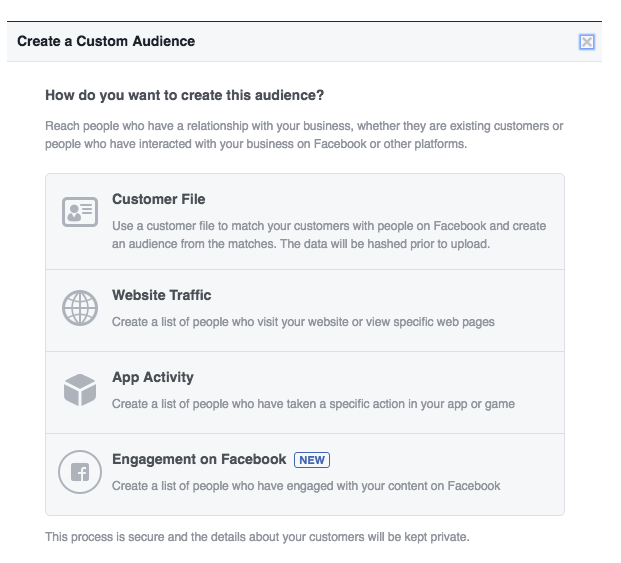Click the Engagement on Facebook logo icon
This screenshot has width=621, height=563.
79,472
